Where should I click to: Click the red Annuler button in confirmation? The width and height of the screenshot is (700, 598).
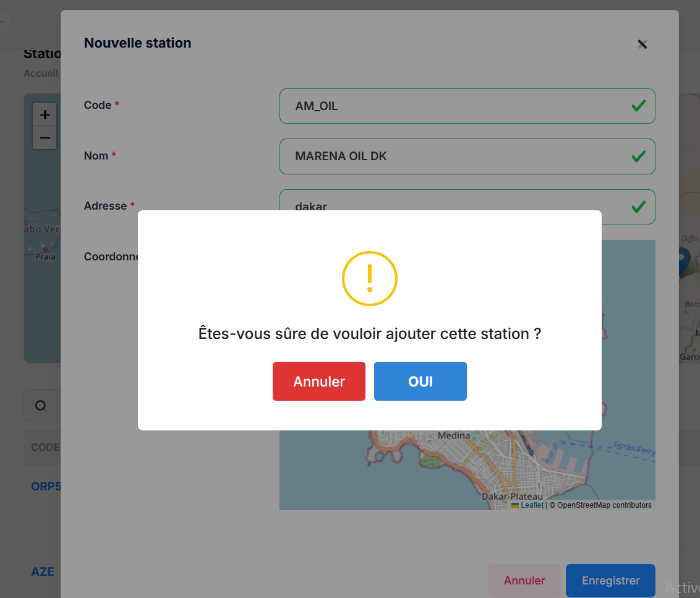318,382
